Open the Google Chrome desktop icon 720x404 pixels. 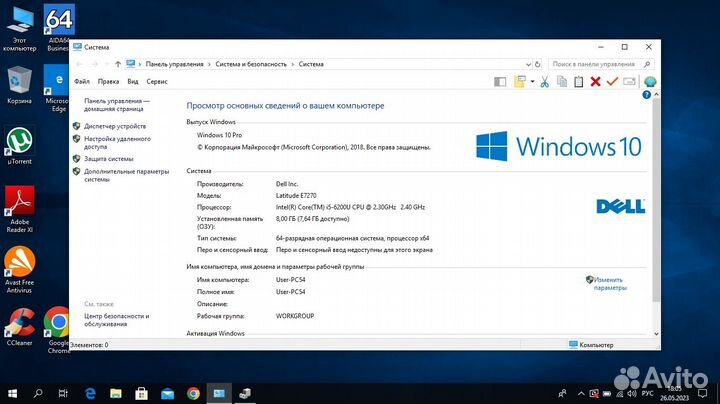(x=57, y=330)
